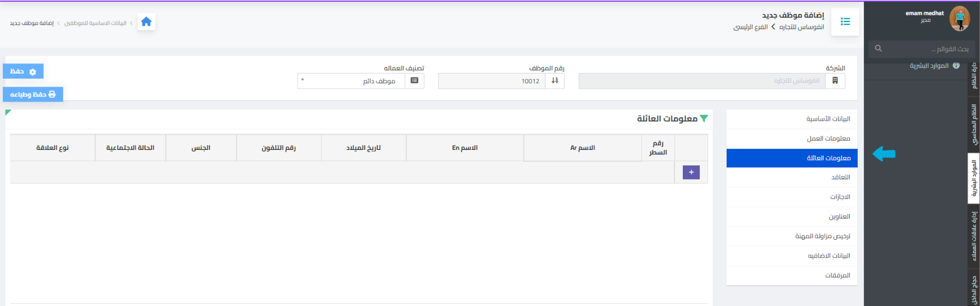The width and height of the screenshot is (980, 306).
Task: Collapse panel using green corner triangle
Action: coord(8,112)
